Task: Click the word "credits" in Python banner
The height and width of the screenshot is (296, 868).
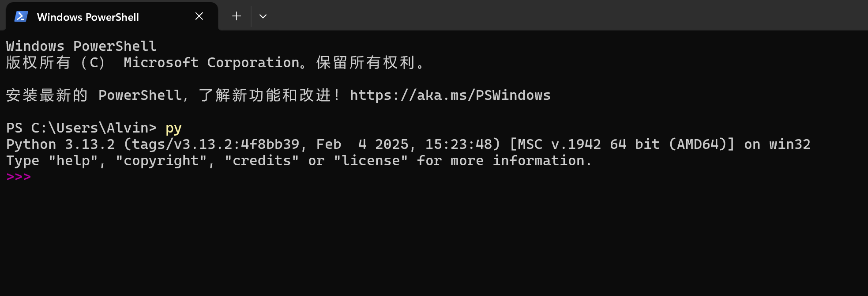Action: pos(261,161)
